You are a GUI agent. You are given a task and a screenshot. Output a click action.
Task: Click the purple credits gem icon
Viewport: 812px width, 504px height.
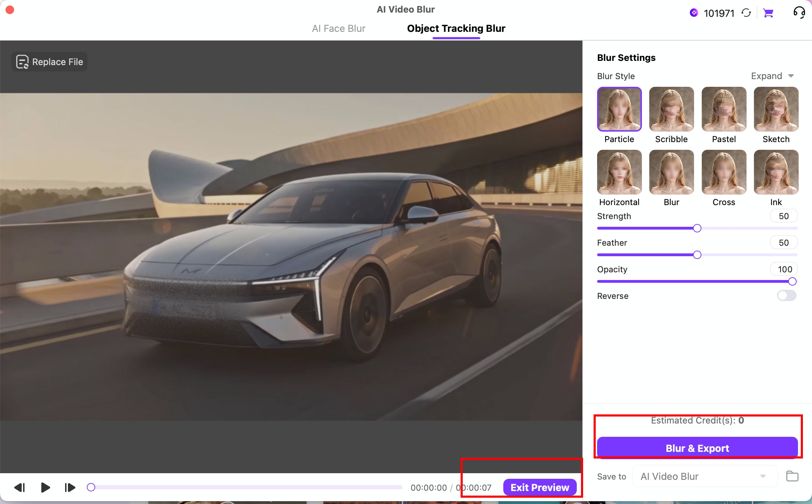pos(694,13)
